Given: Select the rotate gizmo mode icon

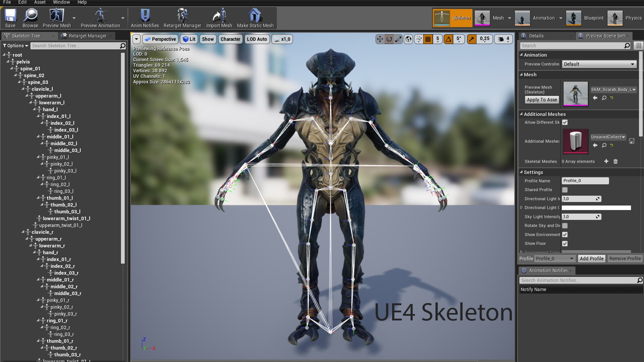Looking at the screenshot, I should point(389,39).
